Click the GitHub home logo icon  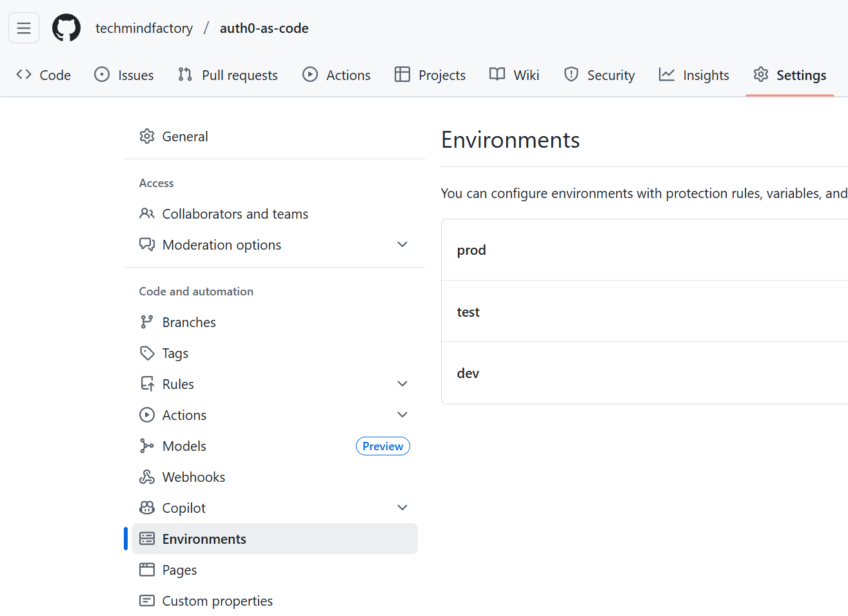(66, 28)
